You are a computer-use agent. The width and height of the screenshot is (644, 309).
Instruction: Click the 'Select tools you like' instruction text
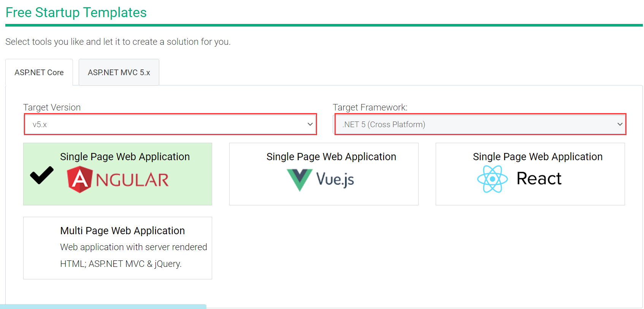pyautogui.click(x=118, y=42)
